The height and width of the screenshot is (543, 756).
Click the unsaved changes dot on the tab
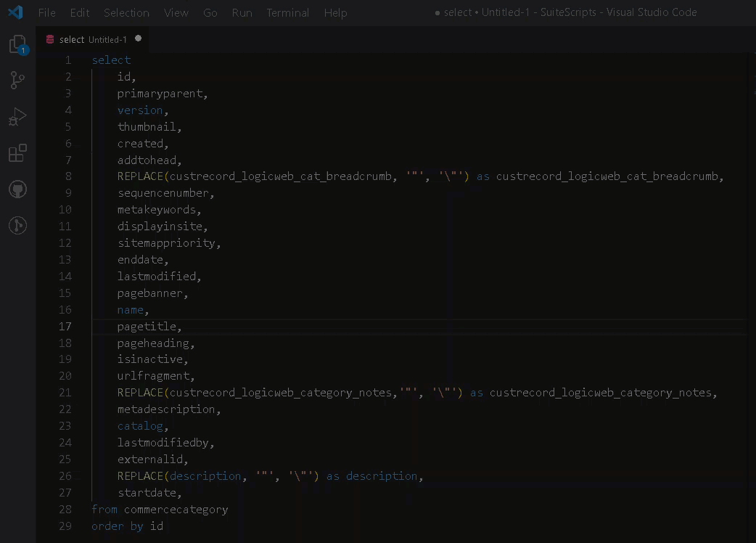point(138,40)
